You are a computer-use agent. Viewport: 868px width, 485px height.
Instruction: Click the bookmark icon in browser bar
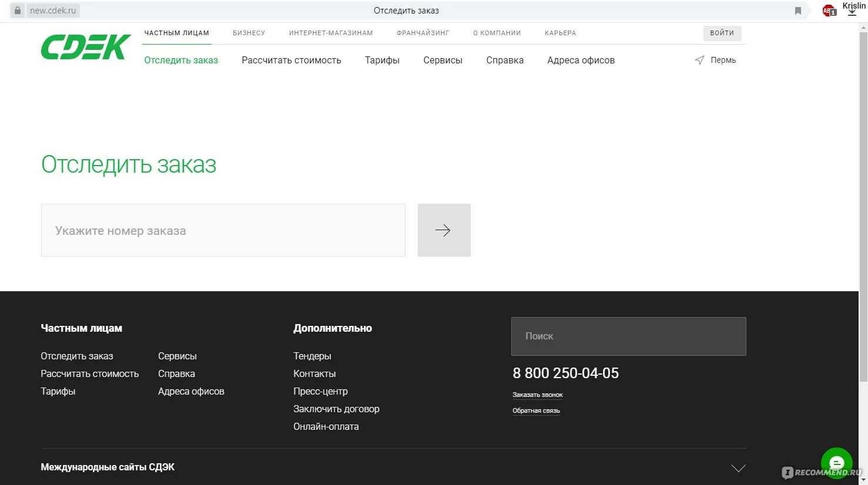pyautogui.click(x=798, y=11)
